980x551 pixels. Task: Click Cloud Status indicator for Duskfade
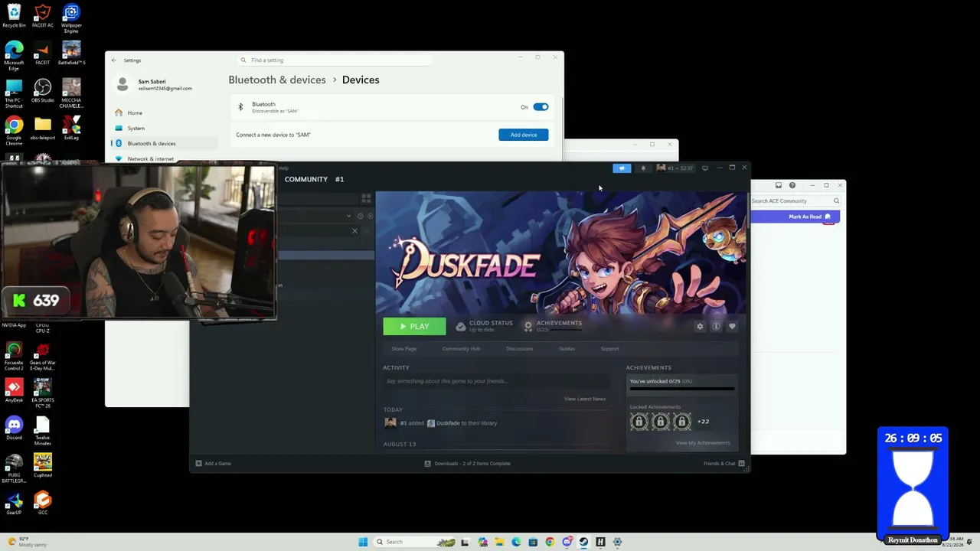pyautogui.click(x=484, y=326)
